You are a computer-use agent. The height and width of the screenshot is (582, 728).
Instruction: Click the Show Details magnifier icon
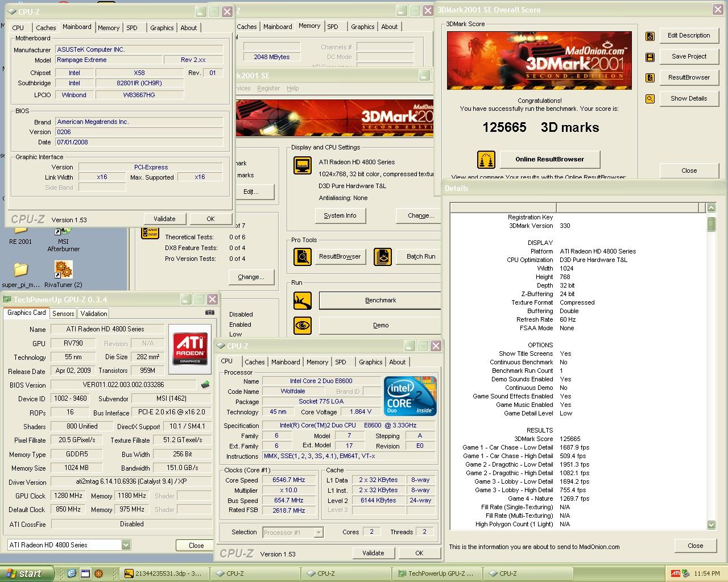(650, 99)
